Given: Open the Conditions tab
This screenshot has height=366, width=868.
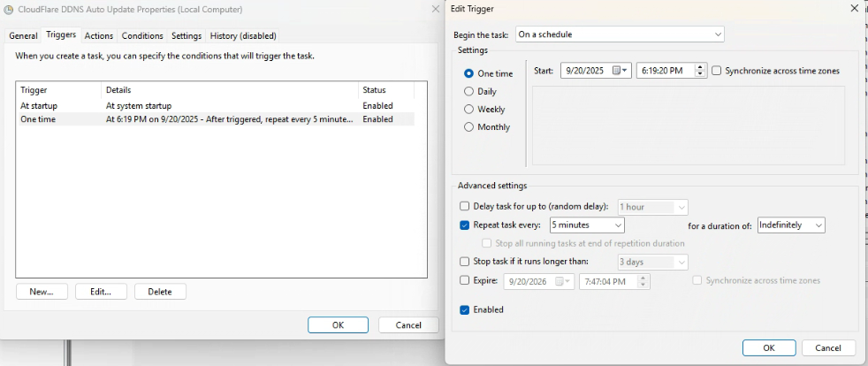Looking at the screenshot, I should 142,35.
